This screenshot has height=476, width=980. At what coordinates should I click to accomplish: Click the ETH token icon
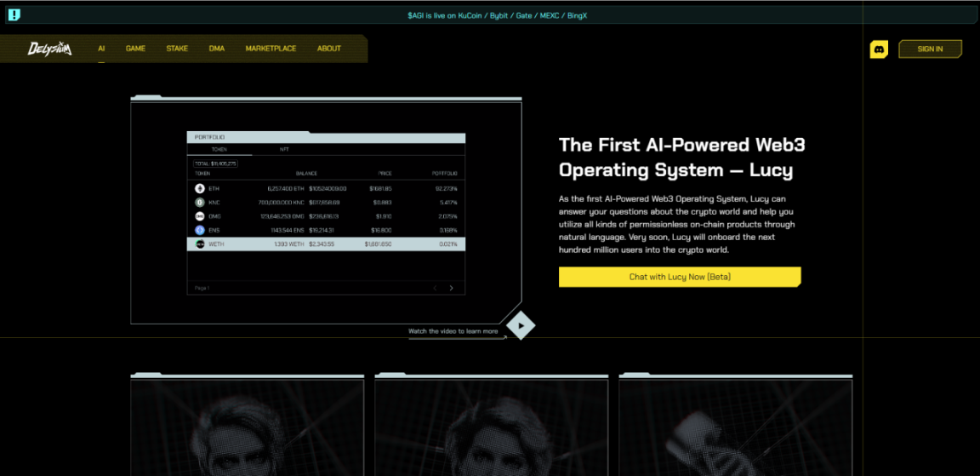click(200, 188)
